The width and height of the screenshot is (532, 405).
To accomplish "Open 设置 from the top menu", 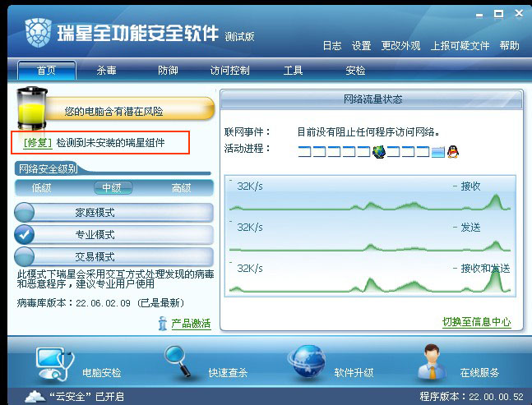I will 361,45.
